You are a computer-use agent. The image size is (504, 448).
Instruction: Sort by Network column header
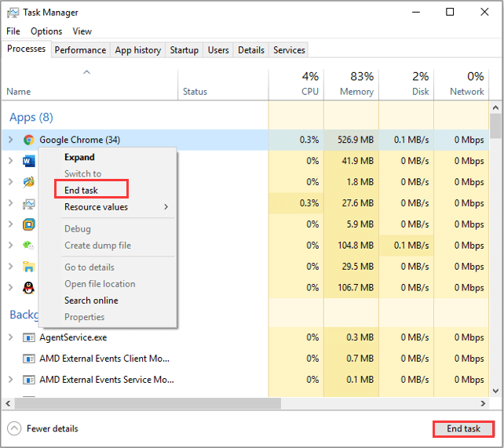[462, 84]
